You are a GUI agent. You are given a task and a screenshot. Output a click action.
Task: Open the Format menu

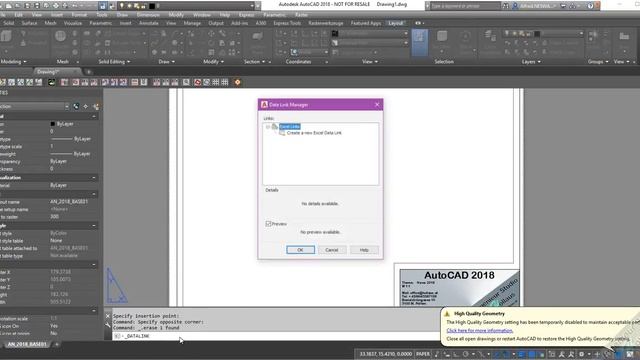79,15
